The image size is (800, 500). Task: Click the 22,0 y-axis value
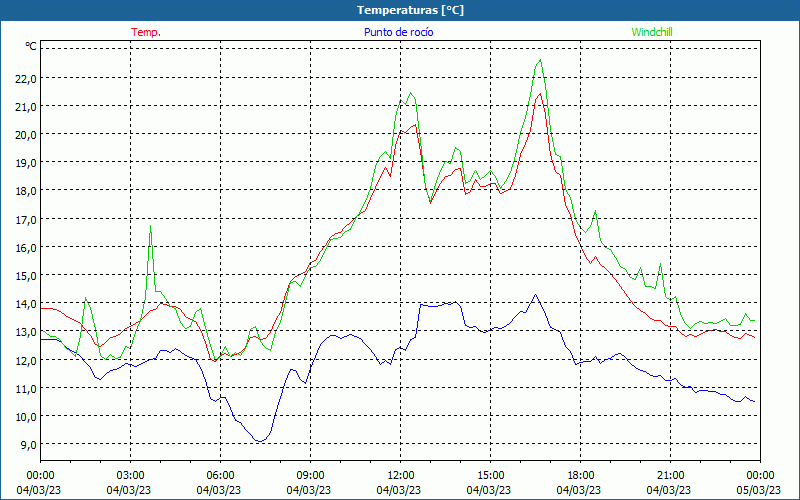tap(27, 79)
